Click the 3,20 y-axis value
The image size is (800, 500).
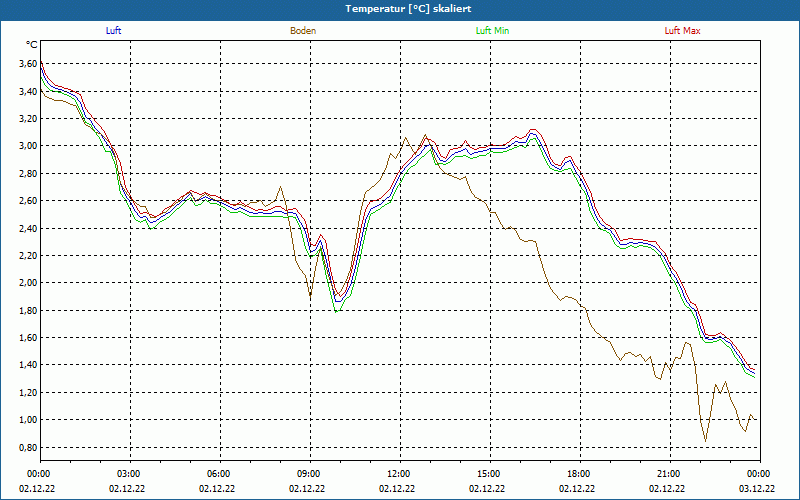click(x=28, y=118)
